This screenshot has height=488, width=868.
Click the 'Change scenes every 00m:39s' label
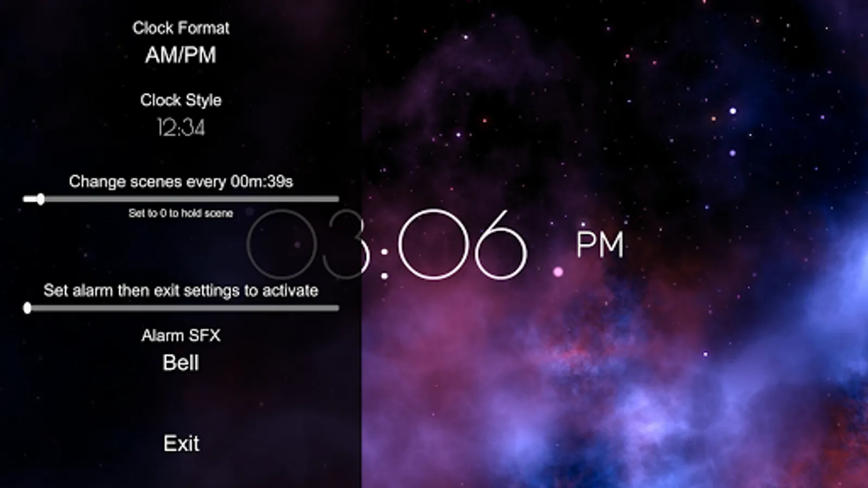[x=181, y=181]
